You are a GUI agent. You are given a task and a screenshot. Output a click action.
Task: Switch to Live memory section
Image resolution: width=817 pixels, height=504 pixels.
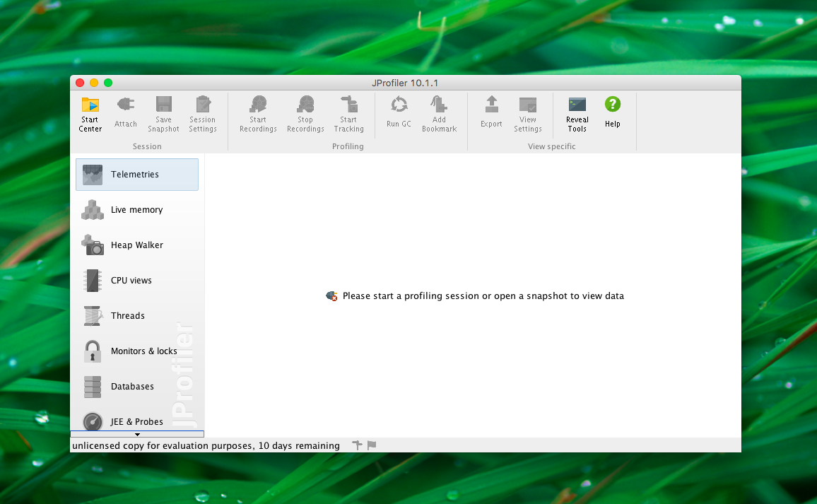[137, 209]
